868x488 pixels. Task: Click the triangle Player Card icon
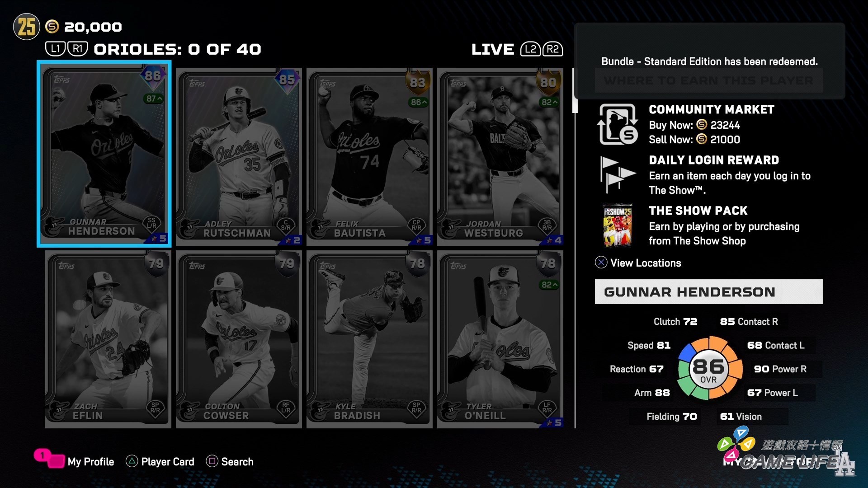(132, 461)
